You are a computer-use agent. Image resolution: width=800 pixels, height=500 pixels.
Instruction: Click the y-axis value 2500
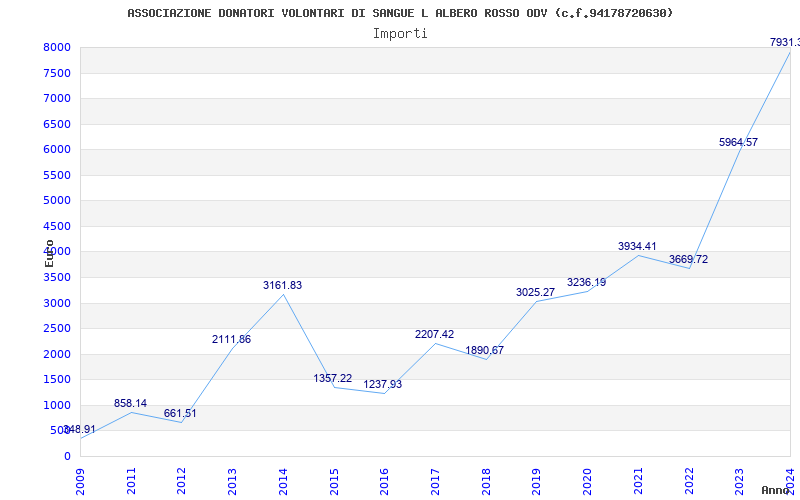pyautogui.click(x=57, y=329)
